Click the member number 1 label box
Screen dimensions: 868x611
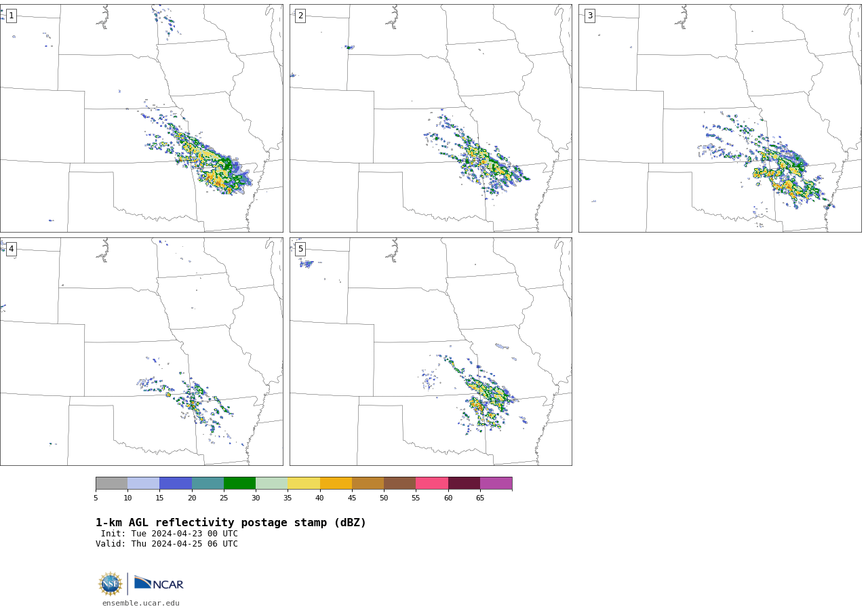11,16
